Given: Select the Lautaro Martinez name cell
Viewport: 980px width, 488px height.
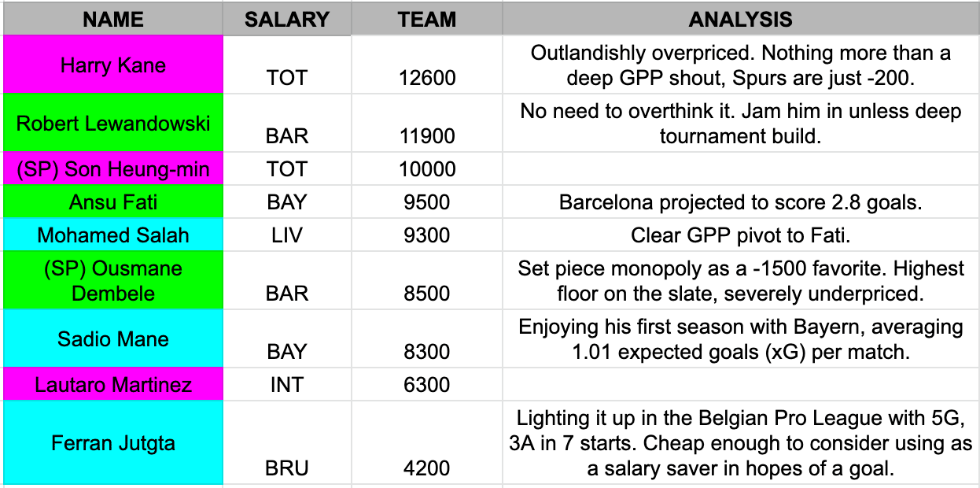Looking at the screenshot, I should [x=112, y=384].
